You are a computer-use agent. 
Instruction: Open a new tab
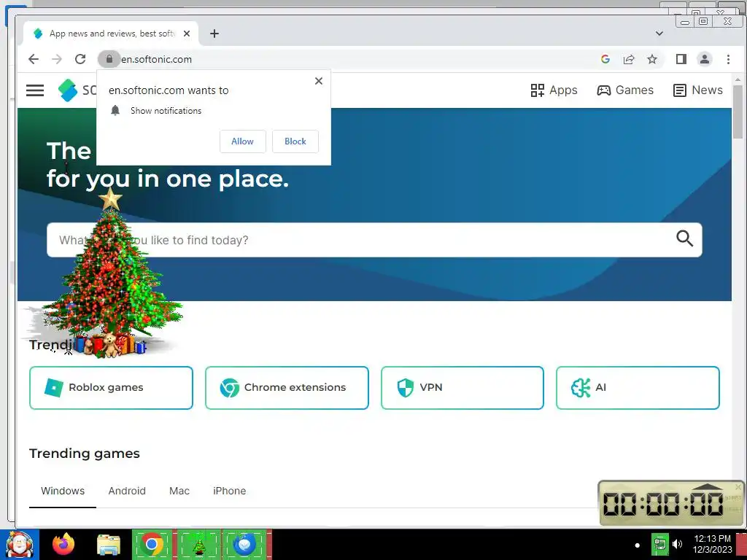[x=214, y=34]
